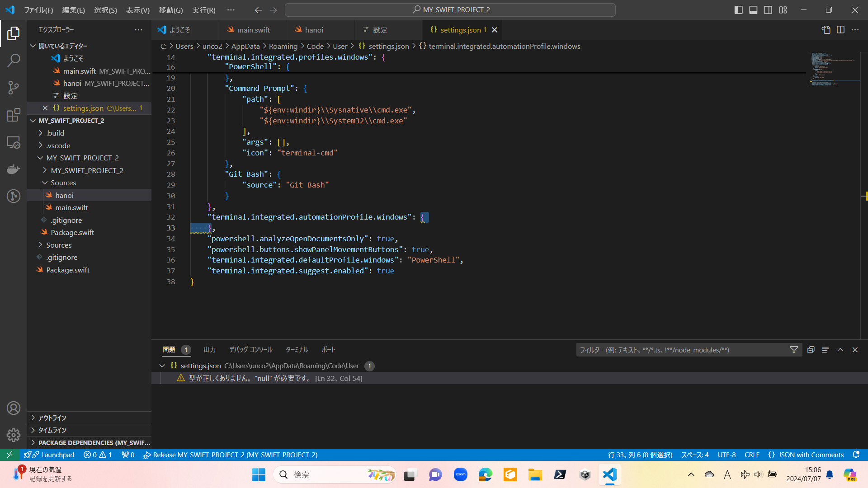This screenshot has width=868, height=488.
Task: Open editor More Actions ellipsis
Action: point(855,30)
